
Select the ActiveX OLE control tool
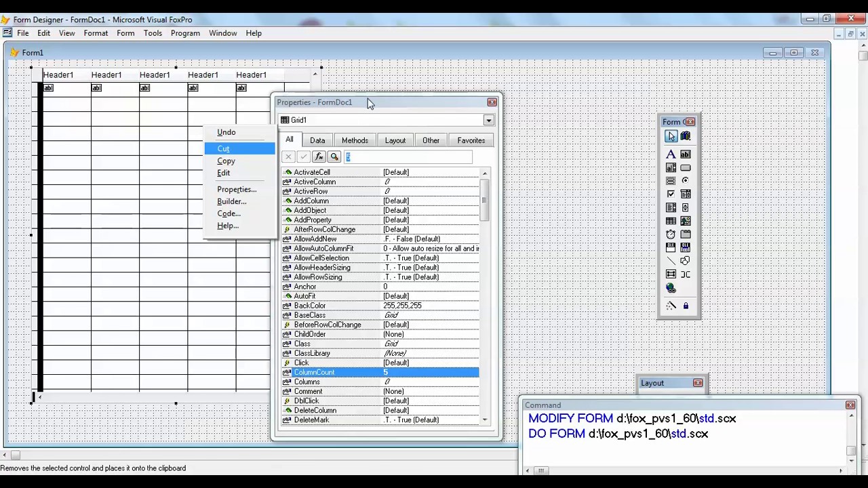(x=671, y=247)
